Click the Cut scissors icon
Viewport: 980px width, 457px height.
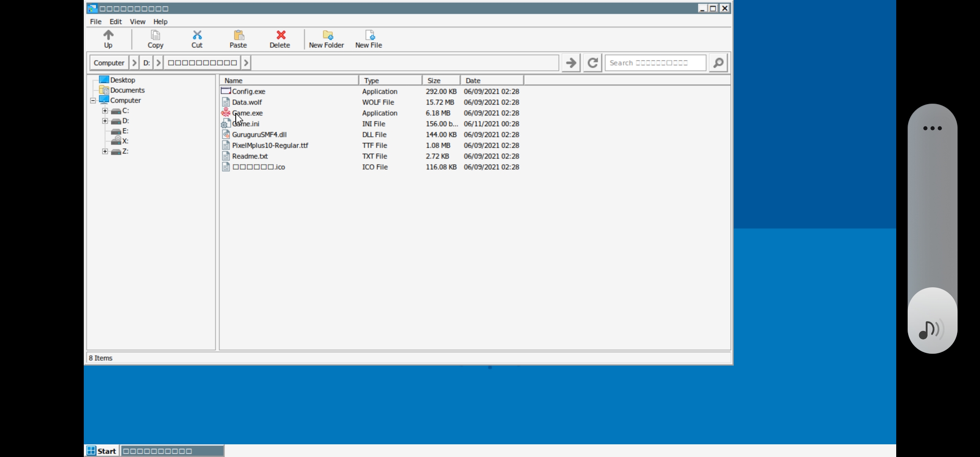pos(197,35)
